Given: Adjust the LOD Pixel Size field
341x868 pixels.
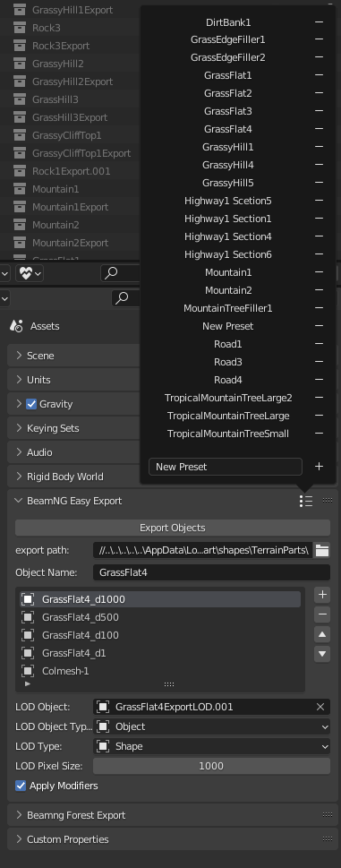Looking at the screenshot, I should pyautogui.click(x=212, y=766).
